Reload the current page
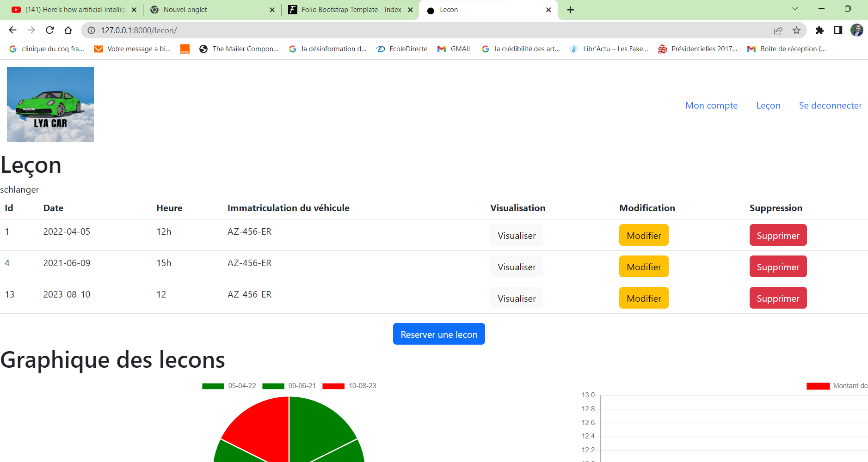This screenshot has height=462, width=868. (50, 30)
